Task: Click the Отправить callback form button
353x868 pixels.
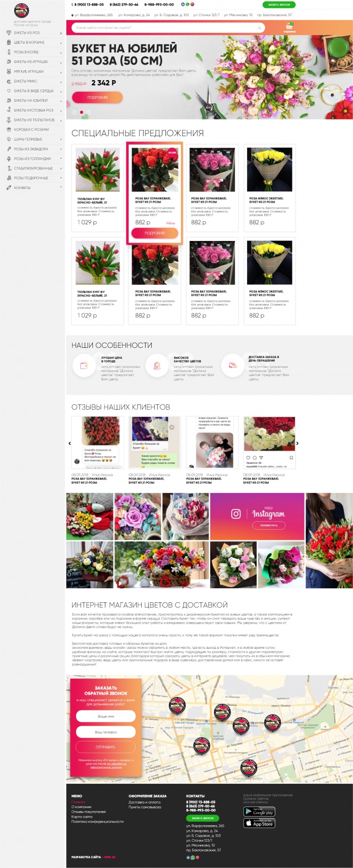Action: (106, 747)
